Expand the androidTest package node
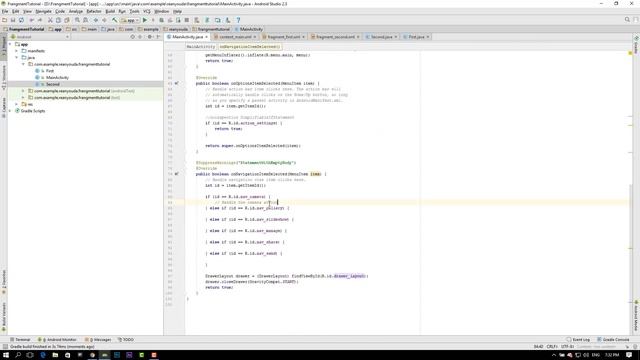Image resolution: width=640 pixels, height=360 pixels. 23,91
